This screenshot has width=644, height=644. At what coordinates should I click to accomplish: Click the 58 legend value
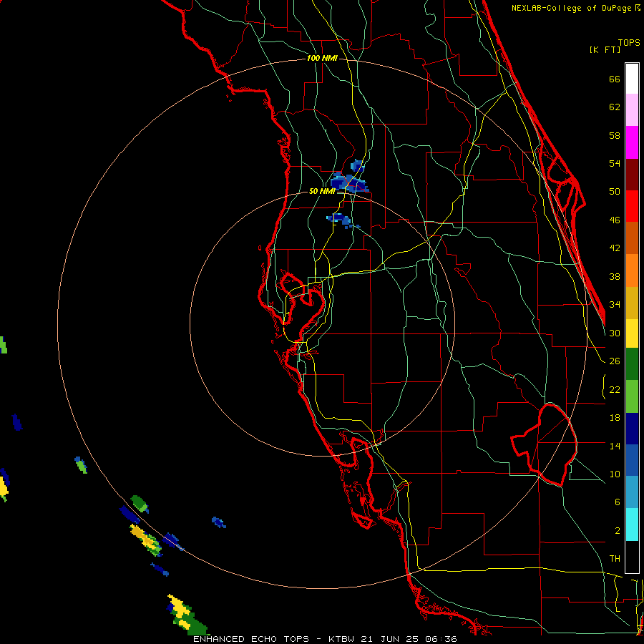click(x=615, y=135)
